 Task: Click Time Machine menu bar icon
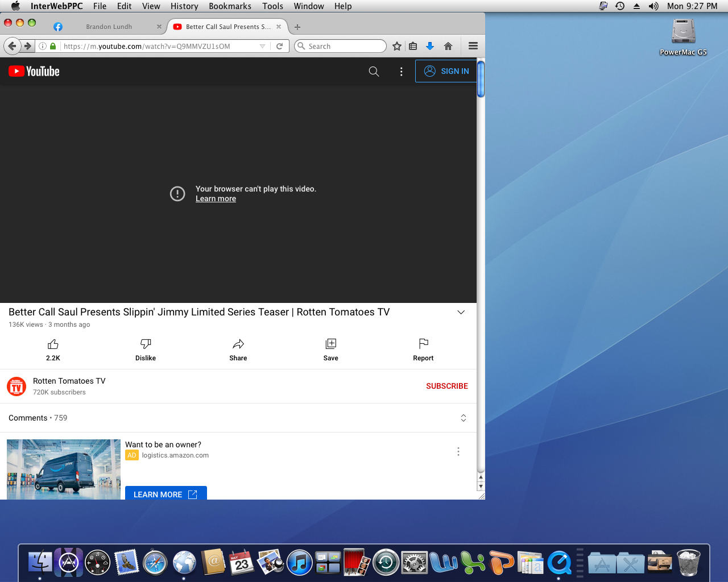click(x=620, y=6)
